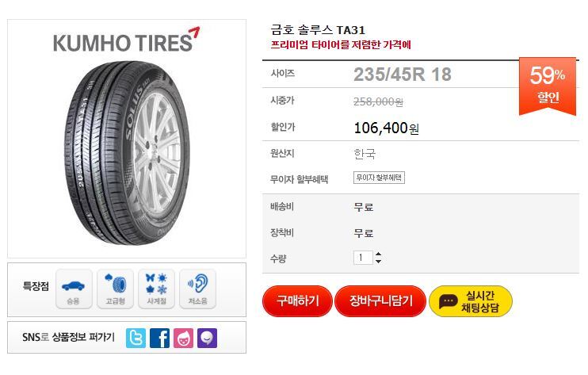Increase quantity with the up arrow
Viewport: 588px width, 375px height.
378,254
